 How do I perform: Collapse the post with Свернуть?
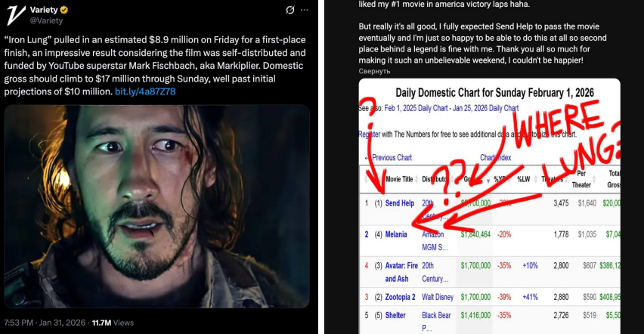[374, 71]
